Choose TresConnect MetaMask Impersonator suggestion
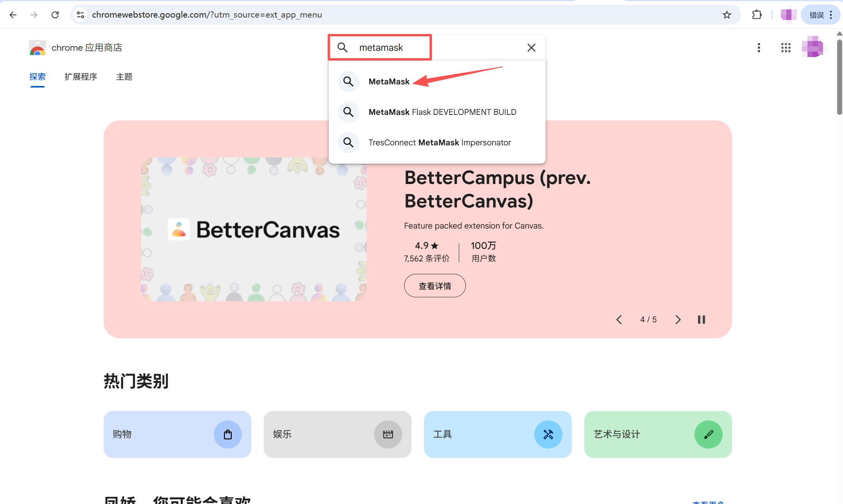 (x=439, y=142)
